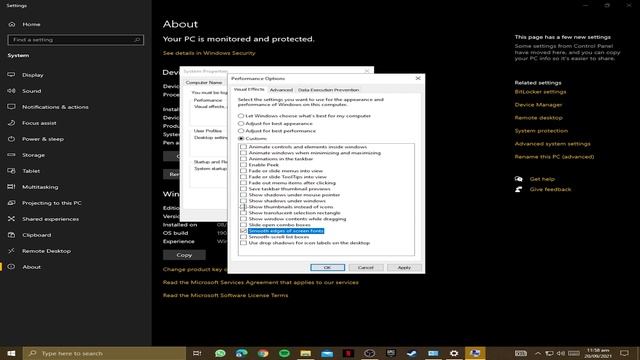The height and width of the screenshot is (360, 640).
Task: Open Task View from taskbar
Action: click(x=197, y=353)
